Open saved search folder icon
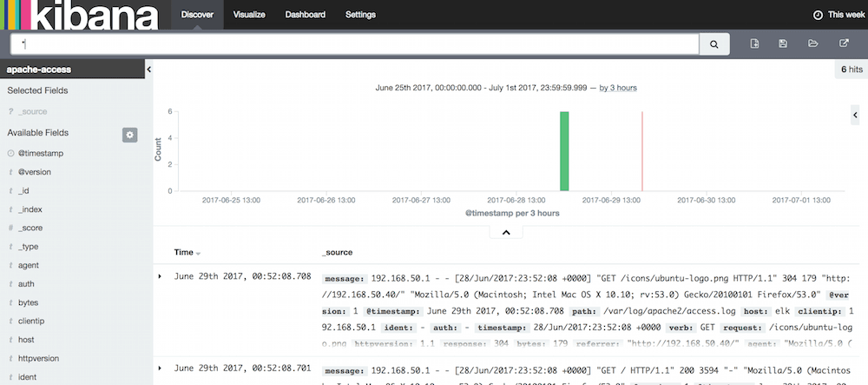 [813, 43]
